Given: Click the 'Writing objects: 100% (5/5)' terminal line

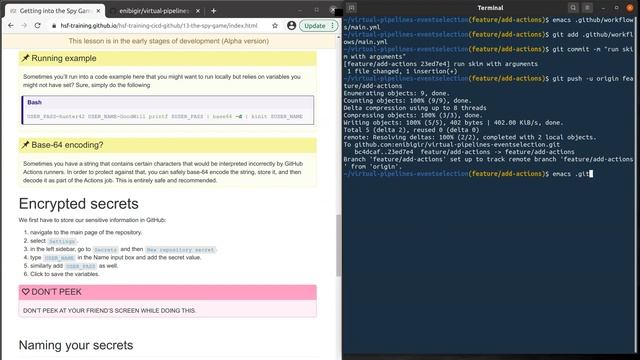Looking at the screenshot, I should [x=453, y=122].
